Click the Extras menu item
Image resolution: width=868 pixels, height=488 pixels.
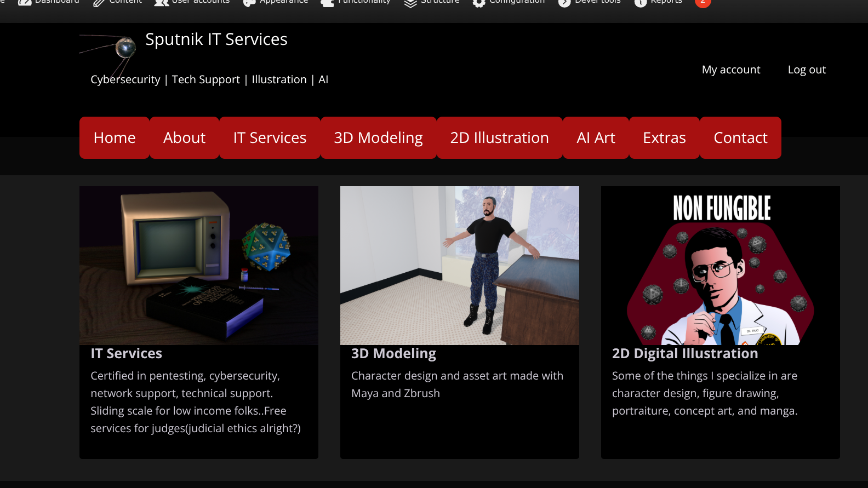[664, 137]
